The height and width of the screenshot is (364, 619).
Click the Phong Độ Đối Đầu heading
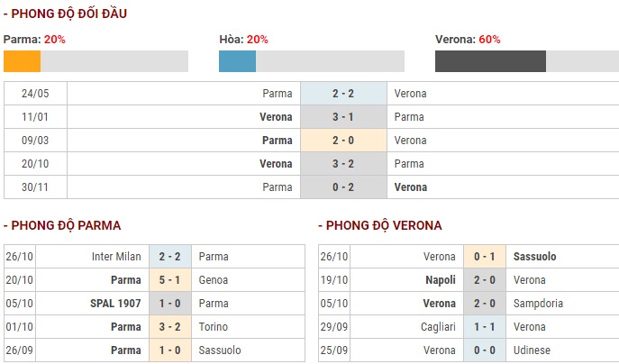point(65,14)
